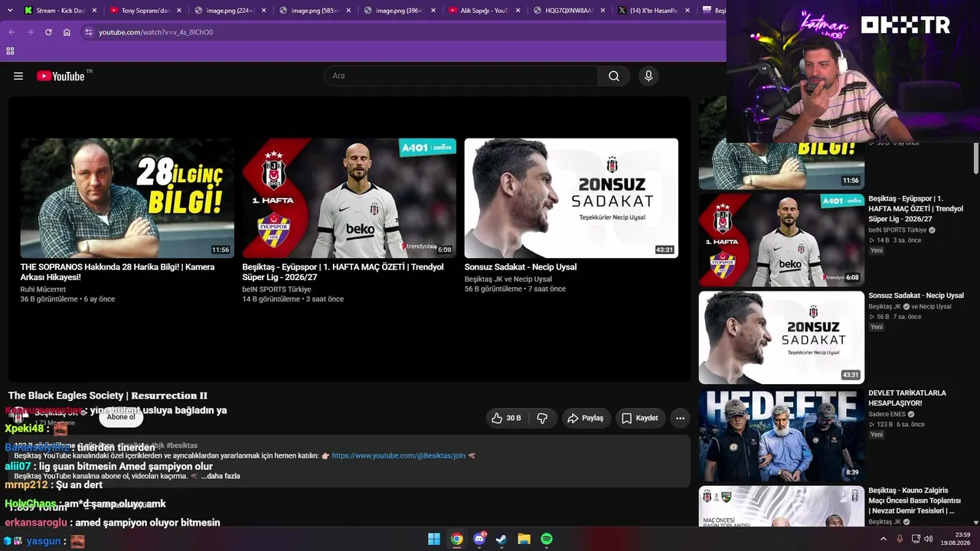Click the 'Kaydet' save button
This screenshot has width=980, height=551.
[x=640, y=418]
